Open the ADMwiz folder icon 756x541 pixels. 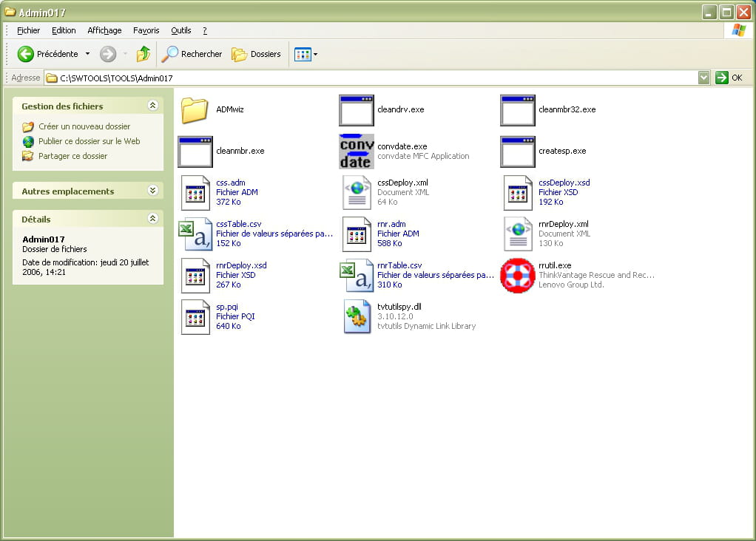(x=195, y=110)
